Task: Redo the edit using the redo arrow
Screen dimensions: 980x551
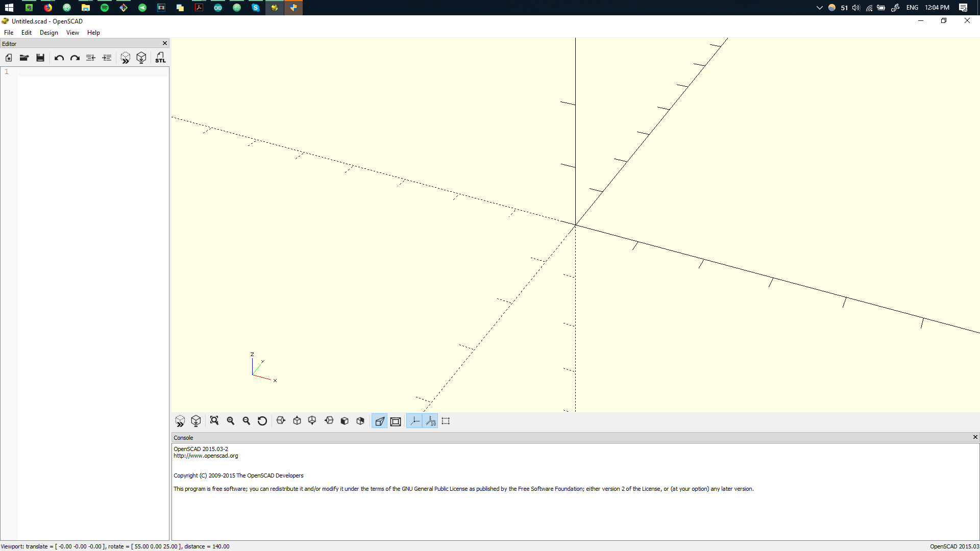Action: click(x=75, y=58)
